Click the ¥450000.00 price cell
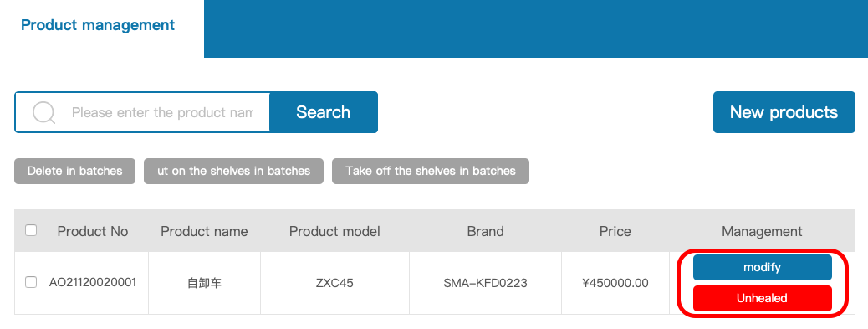The image size is (868, 329). point(615,284)
